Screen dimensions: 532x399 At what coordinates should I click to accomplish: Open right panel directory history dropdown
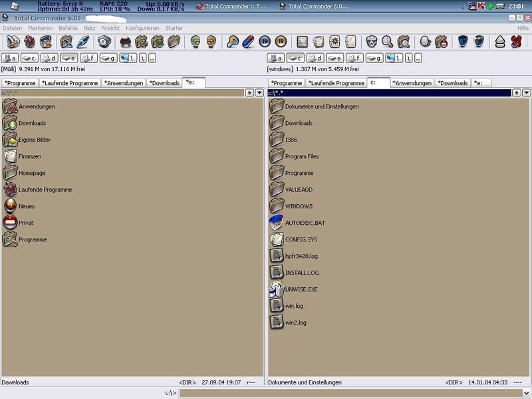pyautogui.click(x=526, y=92)
